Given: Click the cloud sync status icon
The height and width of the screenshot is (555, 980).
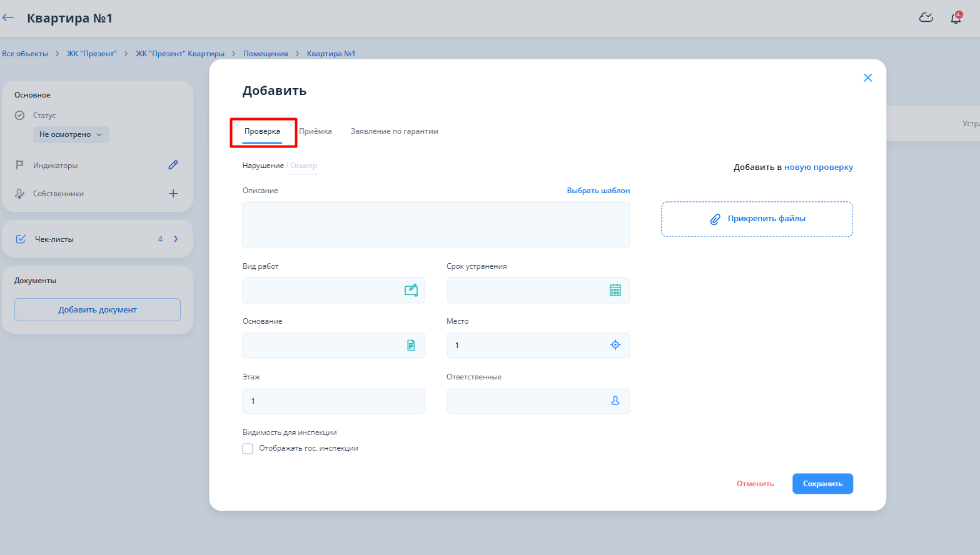Looking at the screenshot, I should 926,18.
